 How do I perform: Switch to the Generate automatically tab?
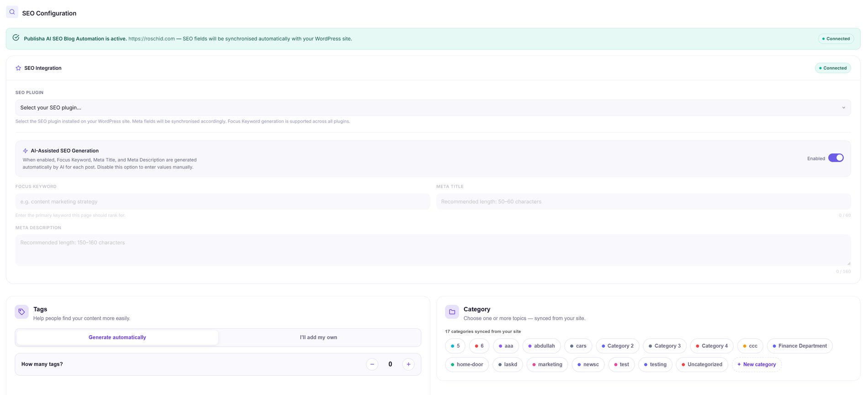(117, 337)
